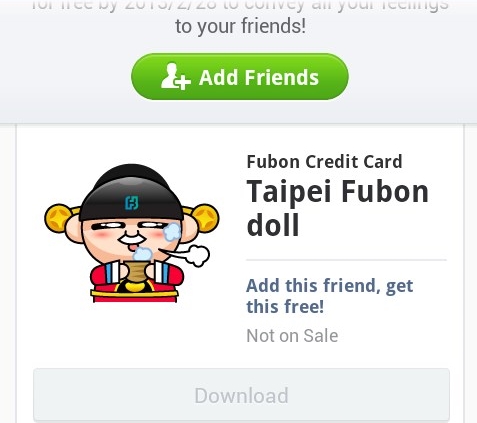The image size is (477, 423).
Task: Click the Not on Sale label
Action: click(292, 336)
